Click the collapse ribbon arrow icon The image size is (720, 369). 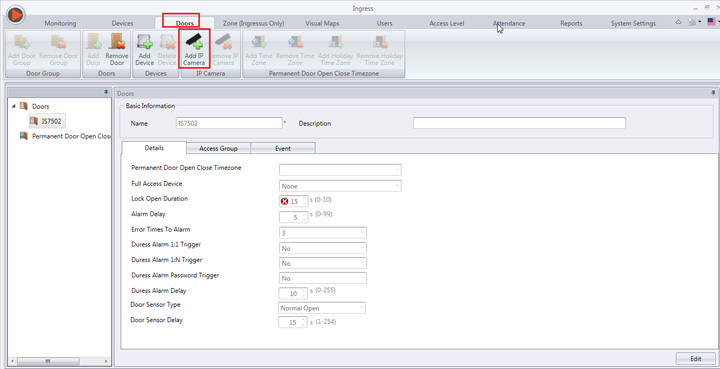tap(678, 22)
